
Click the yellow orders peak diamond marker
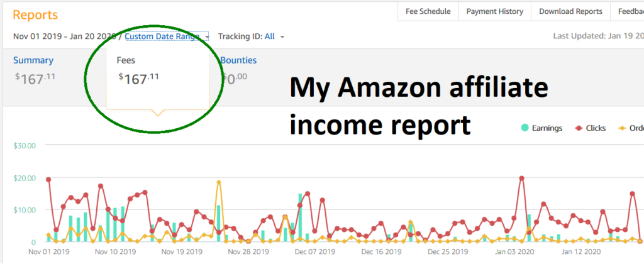coord(219,182)
